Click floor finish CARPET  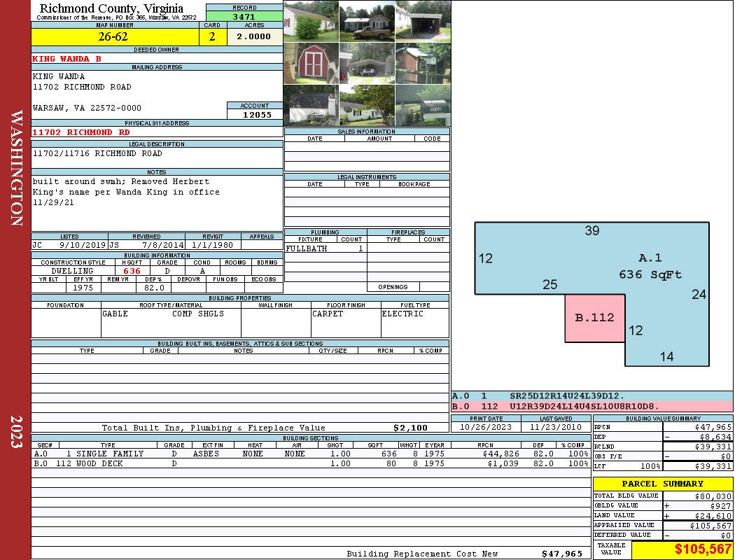328,314
